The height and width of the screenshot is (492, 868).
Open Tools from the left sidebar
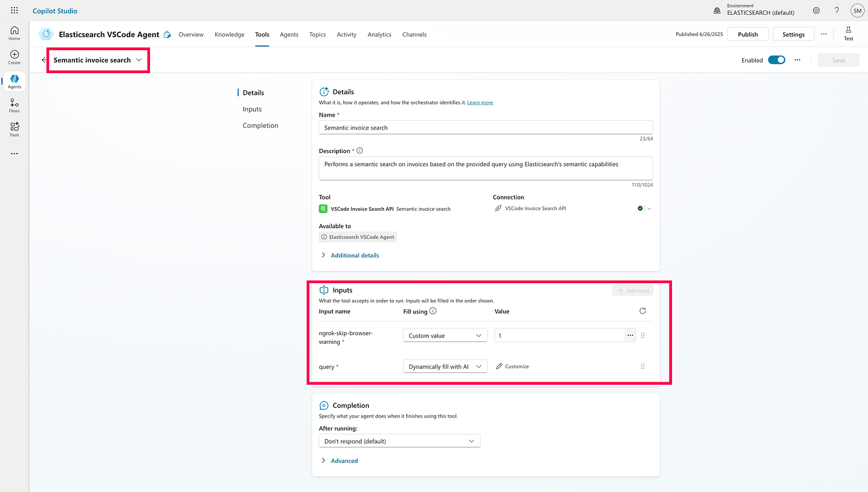(x=14, y=129)
